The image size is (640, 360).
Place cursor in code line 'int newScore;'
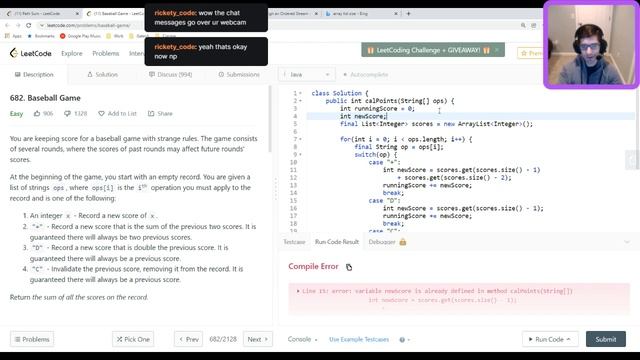tap(363, 116)
